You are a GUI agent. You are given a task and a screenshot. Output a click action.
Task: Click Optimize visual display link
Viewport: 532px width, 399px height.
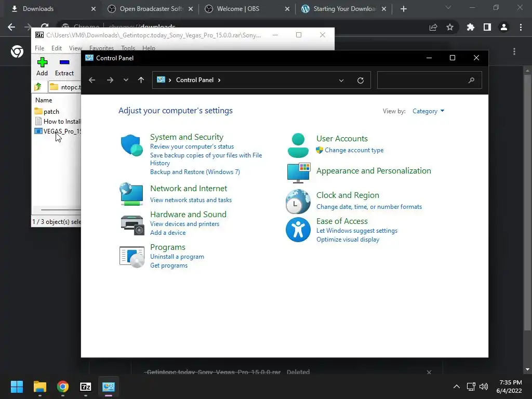[348, 240]
